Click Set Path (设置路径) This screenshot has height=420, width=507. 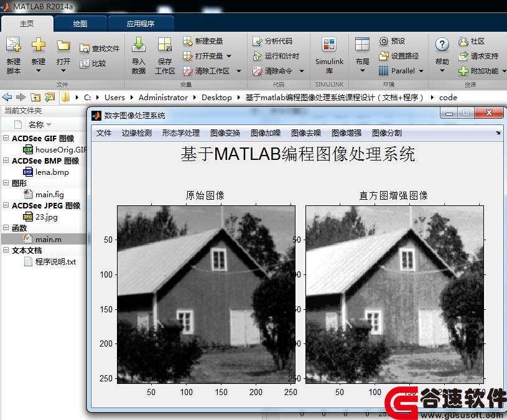tap(399, 56)
